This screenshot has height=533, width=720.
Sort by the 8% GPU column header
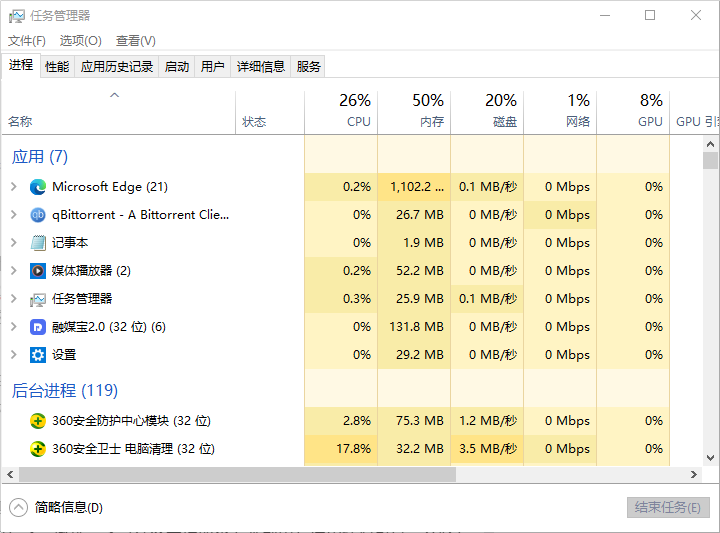(x=633, y=113)
